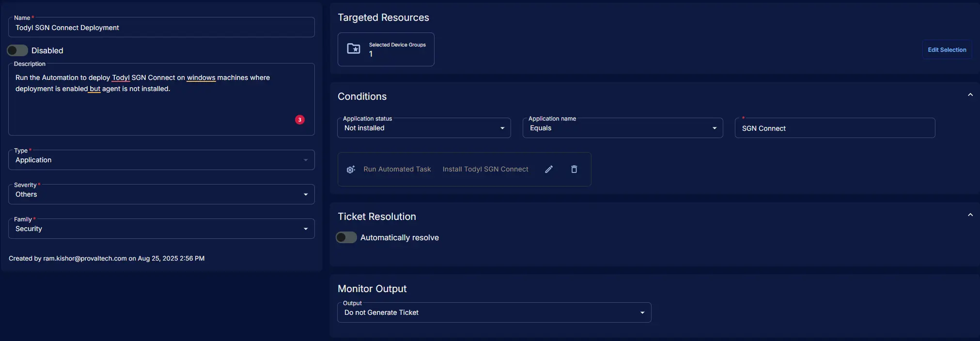980x341 pixels.
Task: Toggle the Disabled switch to enable monitor
Action: (17, 50)
